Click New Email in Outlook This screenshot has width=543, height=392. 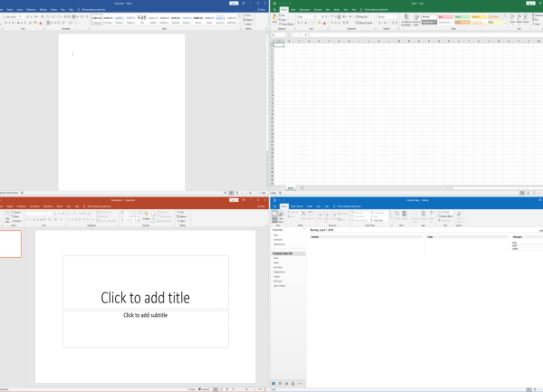(x=274, y=216)
